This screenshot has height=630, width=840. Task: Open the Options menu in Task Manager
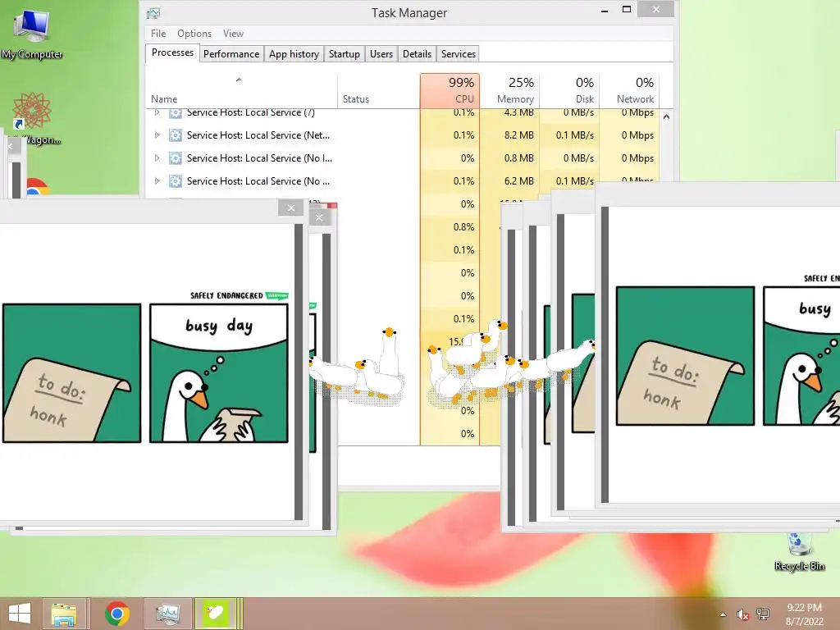coord(194,33)
